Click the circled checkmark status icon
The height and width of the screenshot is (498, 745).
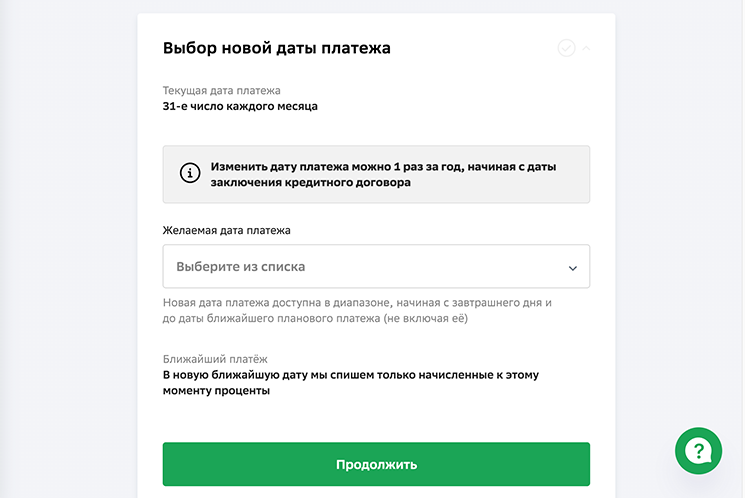[x=566, y=48]
